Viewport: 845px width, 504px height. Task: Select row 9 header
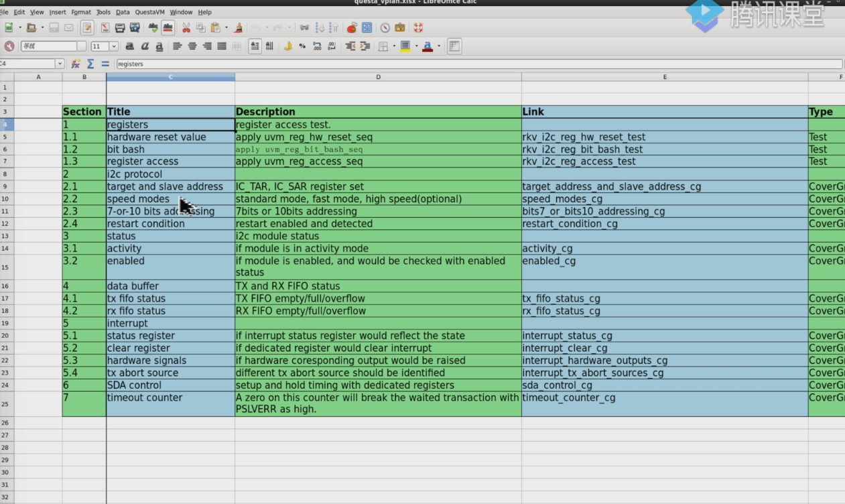[5, 186]
